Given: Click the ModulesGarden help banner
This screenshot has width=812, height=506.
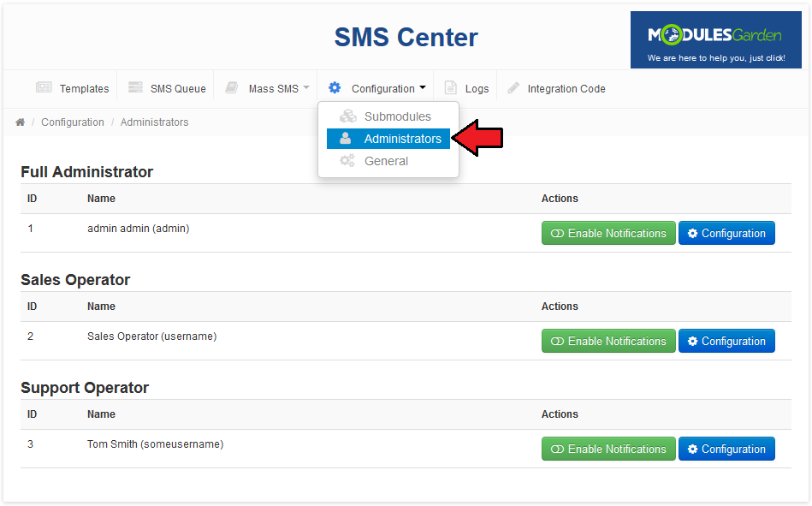Looking at the screenshot, I should click(715, 40).
